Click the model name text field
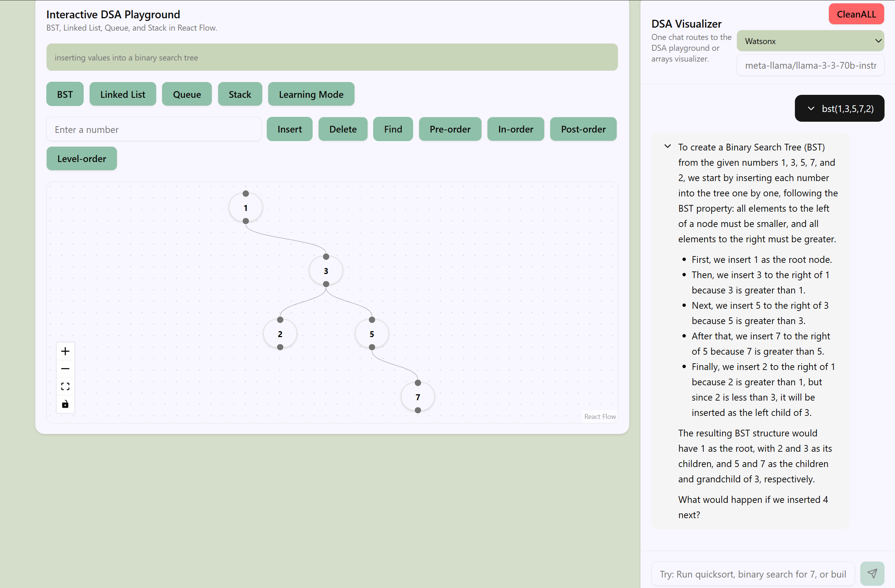 click(x=810, y=65)
